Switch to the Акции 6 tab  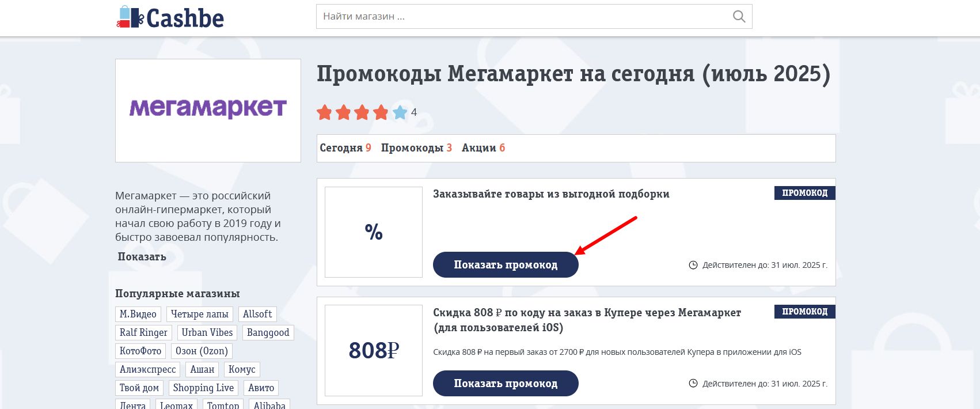click(483, 148)
